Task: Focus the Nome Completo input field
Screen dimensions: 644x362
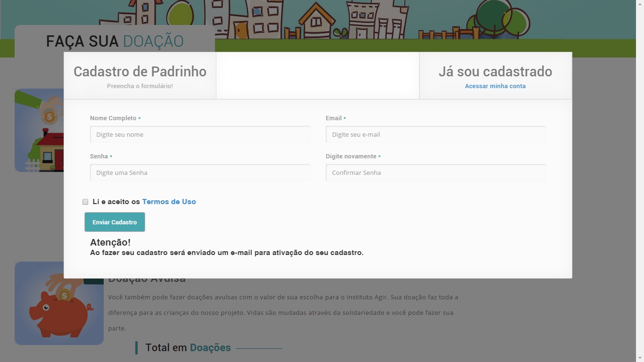Action: tap(200, 134)
